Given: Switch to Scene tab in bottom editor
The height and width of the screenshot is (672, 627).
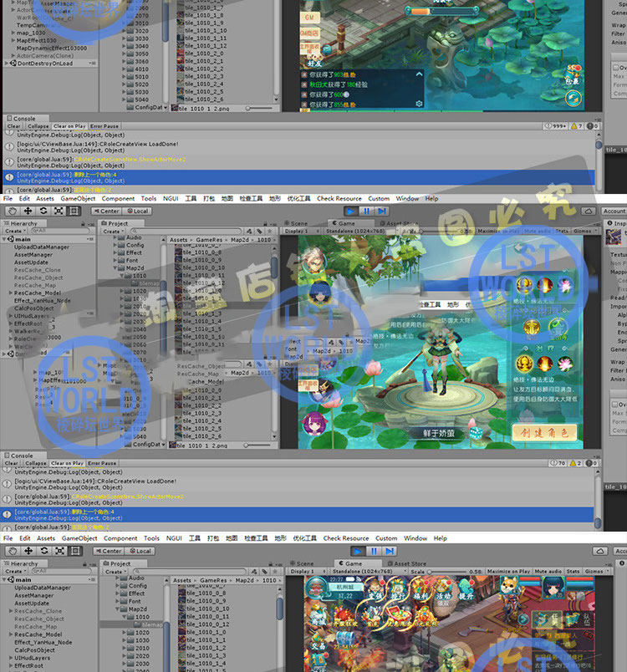Looking at the screenshot, I should click(x=302, y=563).
